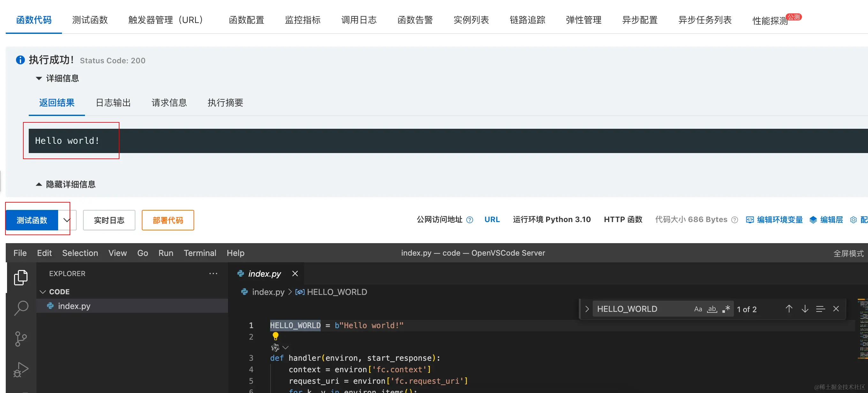Collapse the CODE folder in Explorer
This screenshot has height=393, width=868.
point(43,292)
